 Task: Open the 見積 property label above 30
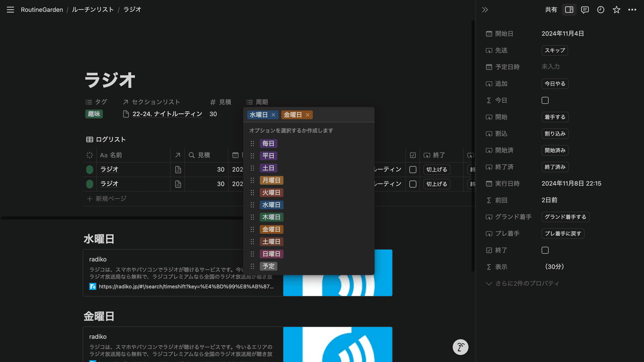(x=221, y=102)
